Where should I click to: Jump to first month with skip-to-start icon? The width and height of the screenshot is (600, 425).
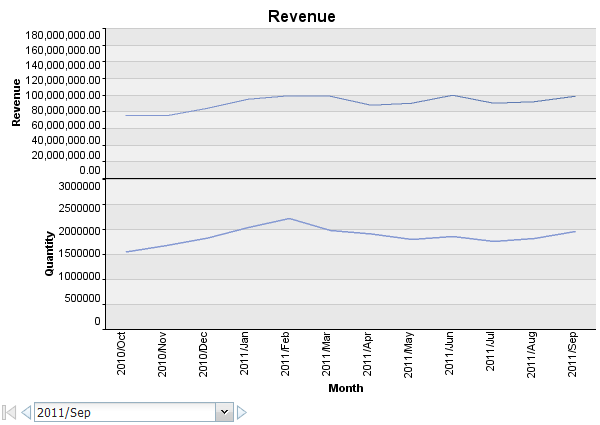pyautogui.click(x=9, y=412)
